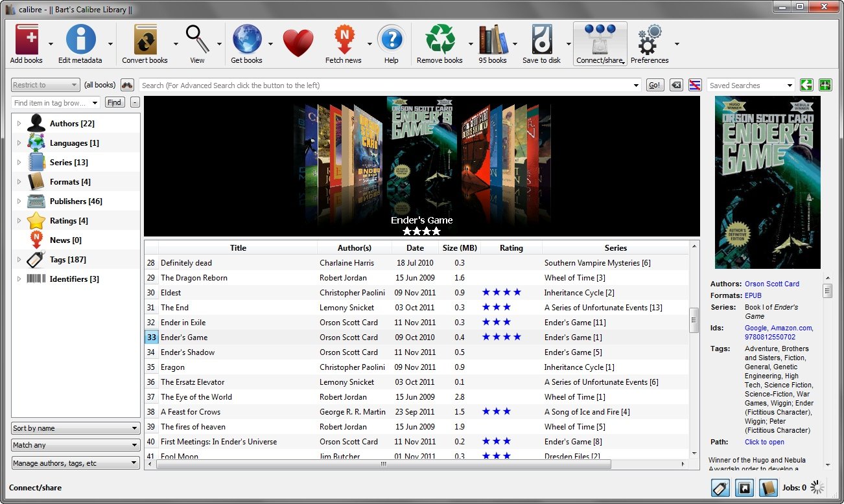Viewport: 844px width, 504px height.
Task: Click in the main Search input field
Action: pos(390,85)
